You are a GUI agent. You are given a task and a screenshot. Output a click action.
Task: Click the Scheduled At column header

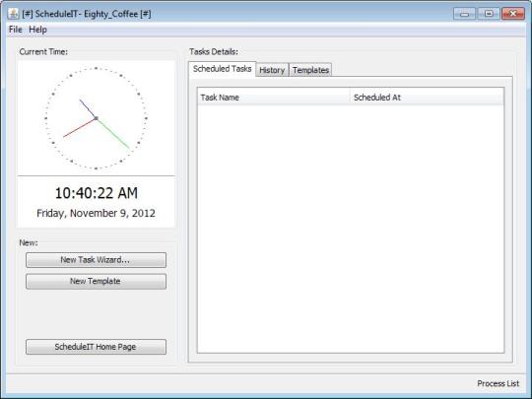coord(427,98)
